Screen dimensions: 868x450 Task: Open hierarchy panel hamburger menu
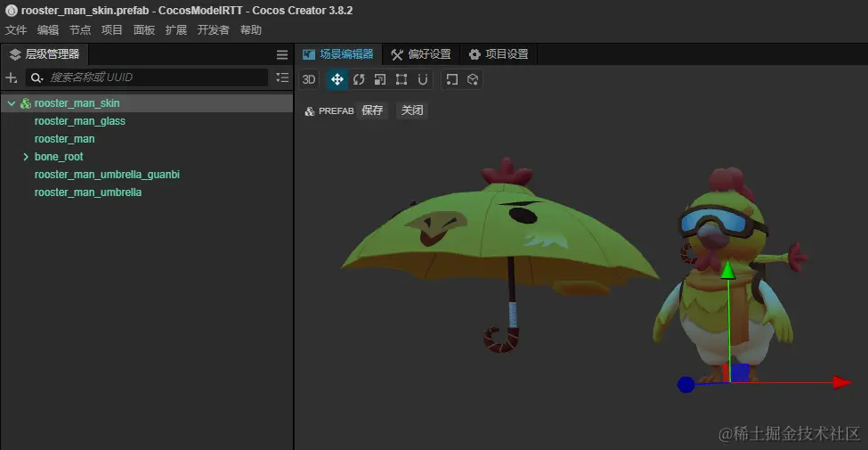[282, 54]
